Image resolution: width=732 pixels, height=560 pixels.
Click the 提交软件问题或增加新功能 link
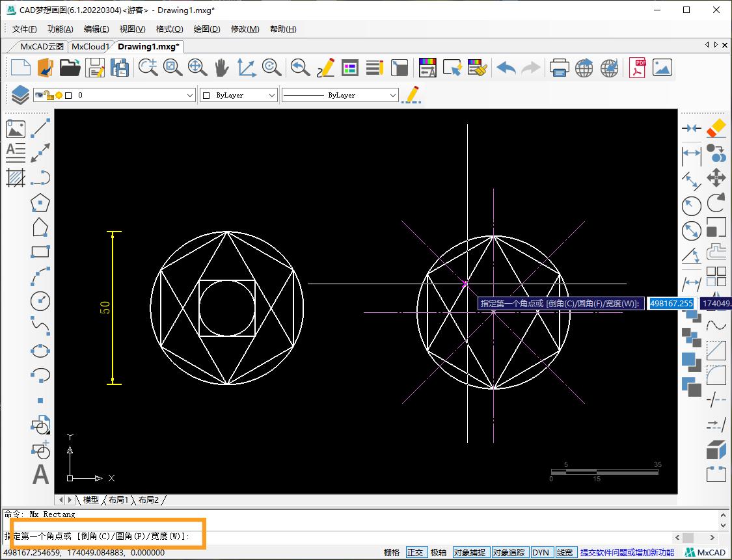coord(627,552)
